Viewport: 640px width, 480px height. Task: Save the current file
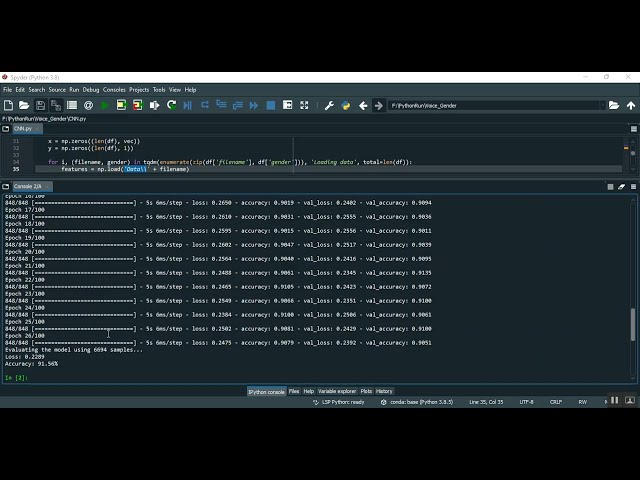[x=40, y=105]
